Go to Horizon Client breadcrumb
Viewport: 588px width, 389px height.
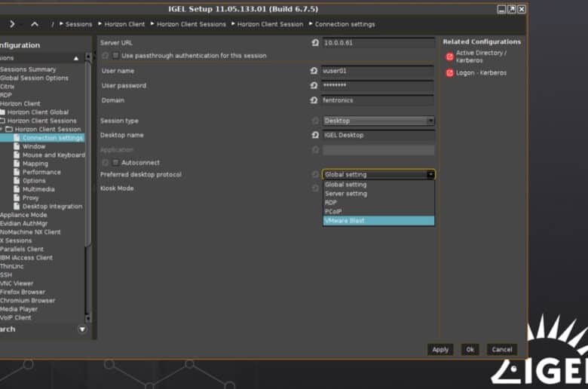124,24
